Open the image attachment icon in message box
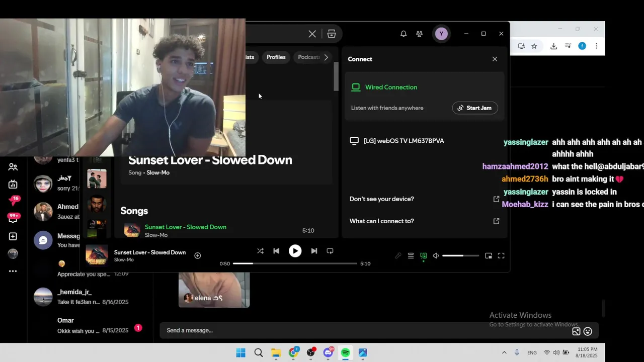644x362 pixels. tap(576, 331)
